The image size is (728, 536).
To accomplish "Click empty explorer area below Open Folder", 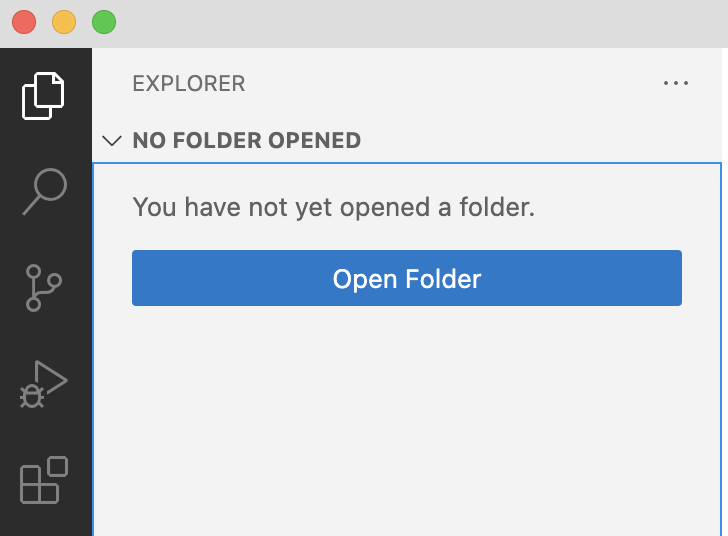I will click(407, 420).
